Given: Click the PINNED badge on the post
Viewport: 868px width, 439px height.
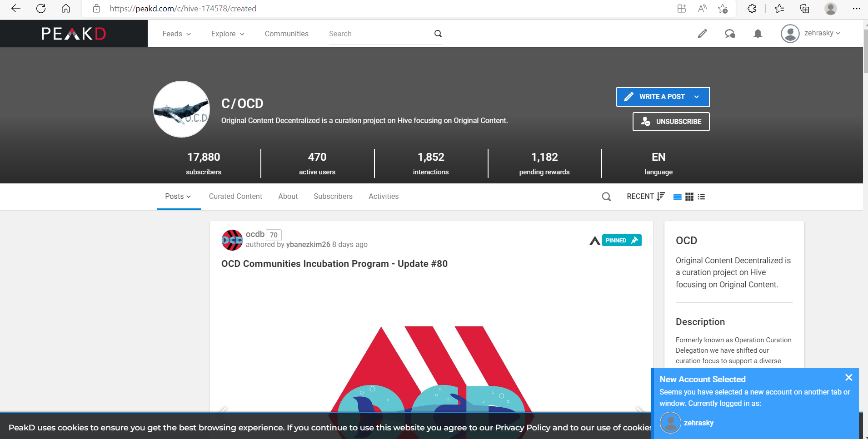Looking at the screenshot, I should tap(622, 240).
